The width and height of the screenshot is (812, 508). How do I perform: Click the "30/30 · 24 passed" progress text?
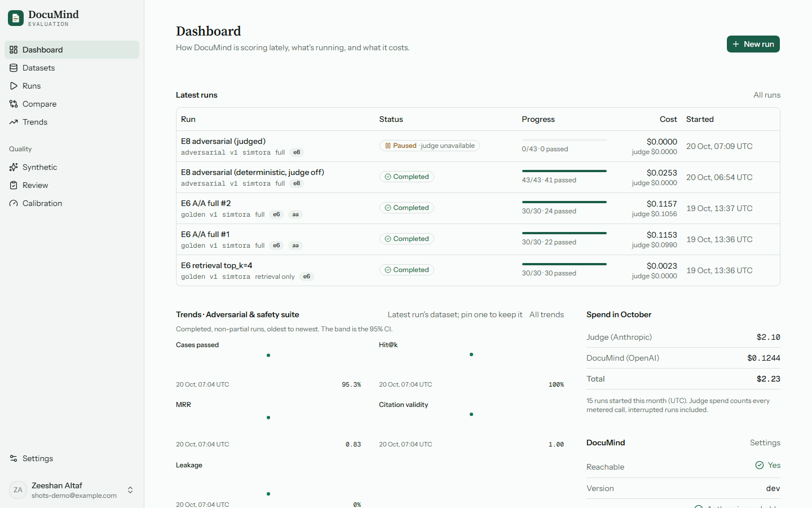tap(549, 211)
